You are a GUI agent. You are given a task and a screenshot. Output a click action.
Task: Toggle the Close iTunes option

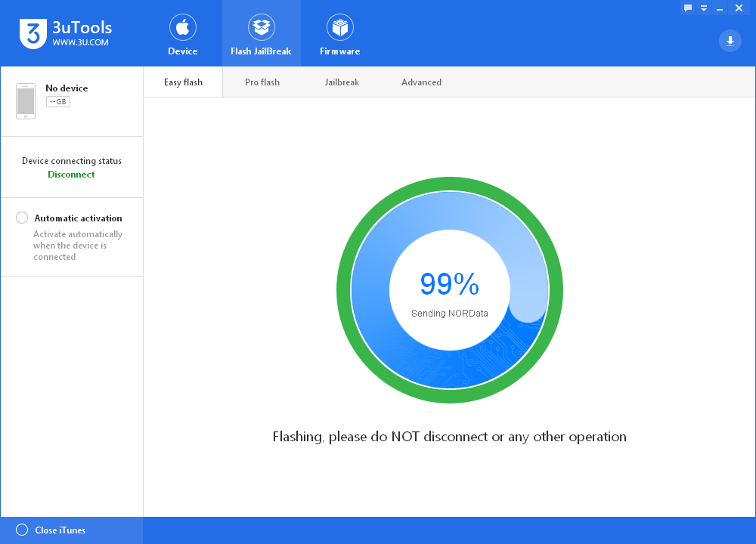point(22,530)
